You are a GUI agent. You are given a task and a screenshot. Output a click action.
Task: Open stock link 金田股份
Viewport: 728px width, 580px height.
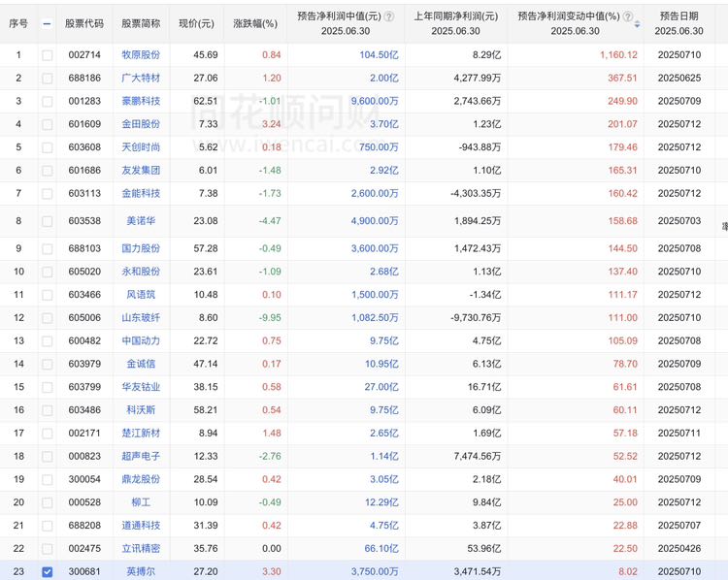141,124
